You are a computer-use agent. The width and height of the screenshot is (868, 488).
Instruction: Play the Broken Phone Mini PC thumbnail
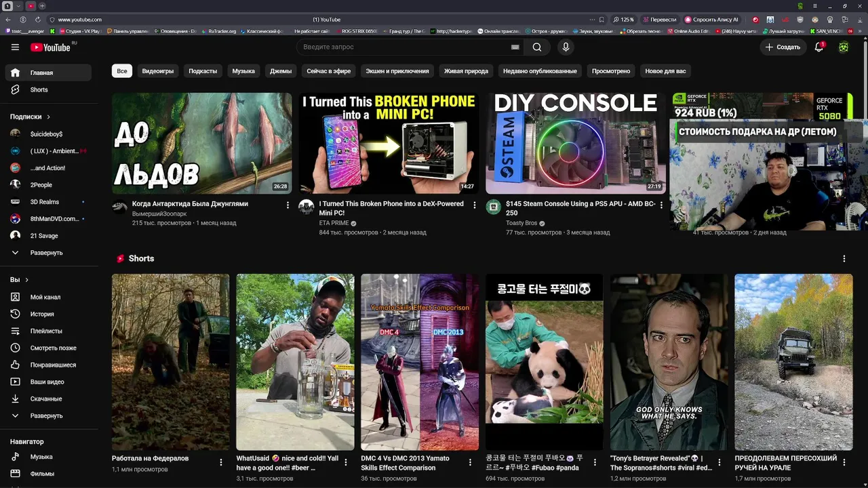[x=389, y=143]
